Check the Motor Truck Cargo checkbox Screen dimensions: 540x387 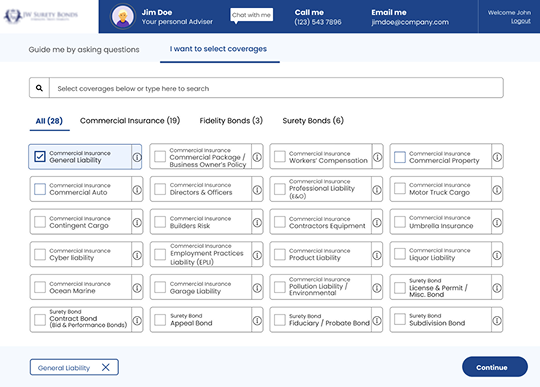click(x=400, y=189)
